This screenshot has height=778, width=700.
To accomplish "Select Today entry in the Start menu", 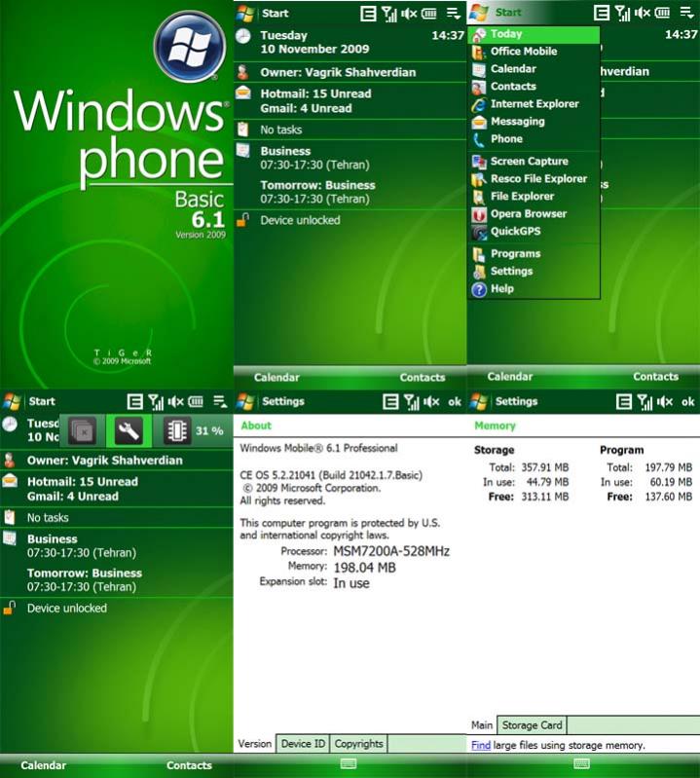I will [534, 34].
